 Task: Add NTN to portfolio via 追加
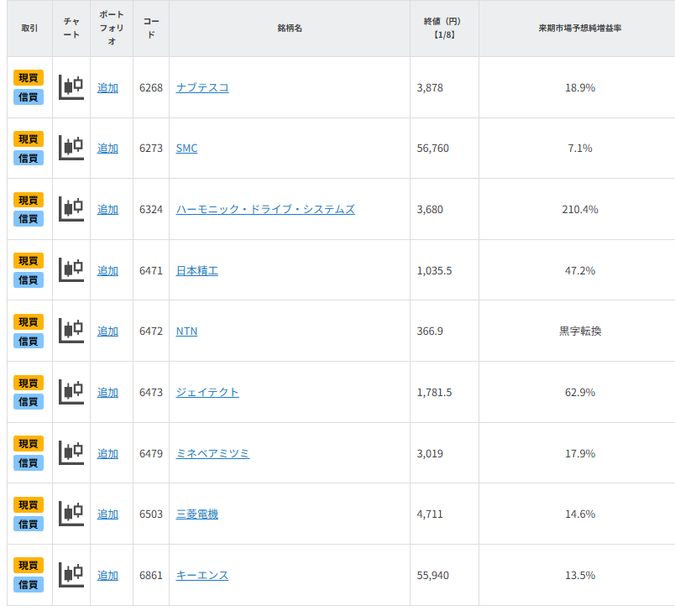[x=107, y=331]
